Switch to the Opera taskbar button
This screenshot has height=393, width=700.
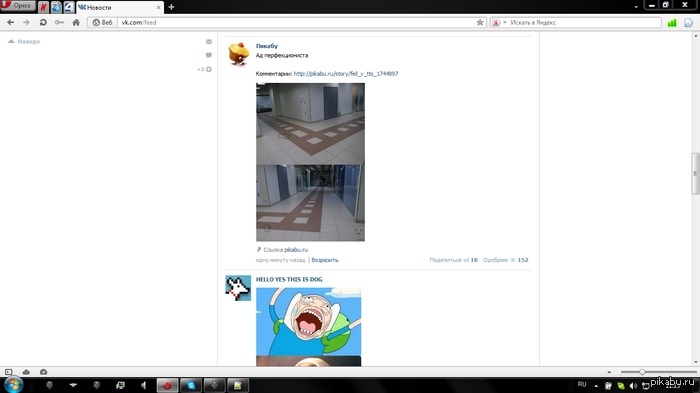pyautogui.click(x=167, y=385)
